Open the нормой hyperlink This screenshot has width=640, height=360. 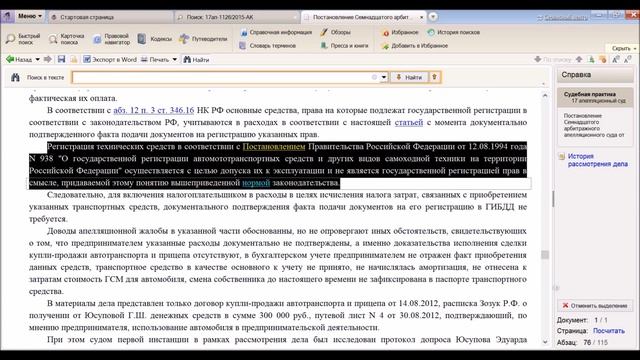256,183
